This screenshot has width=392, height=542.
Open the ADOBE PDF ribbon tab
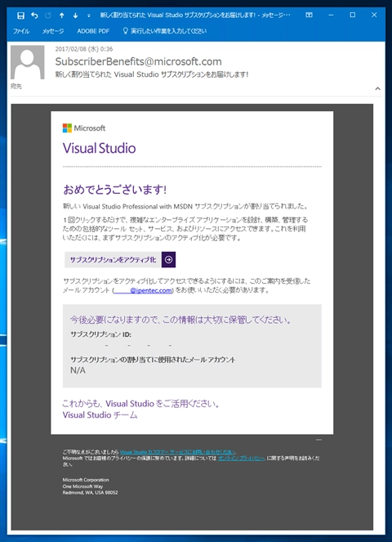(93, 31)
